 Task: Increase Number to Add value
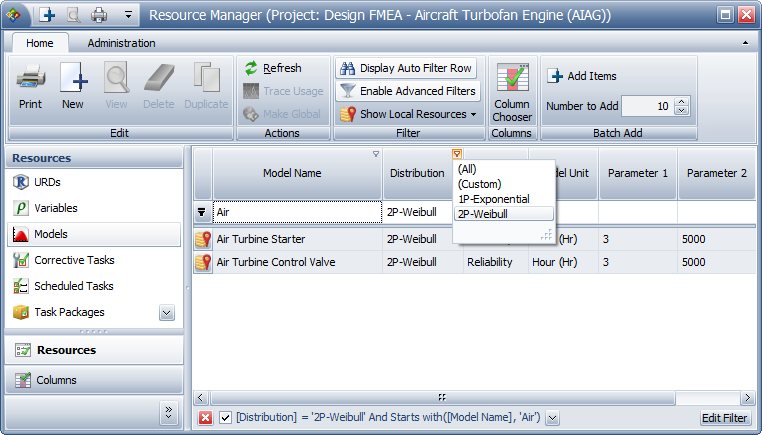682,102
